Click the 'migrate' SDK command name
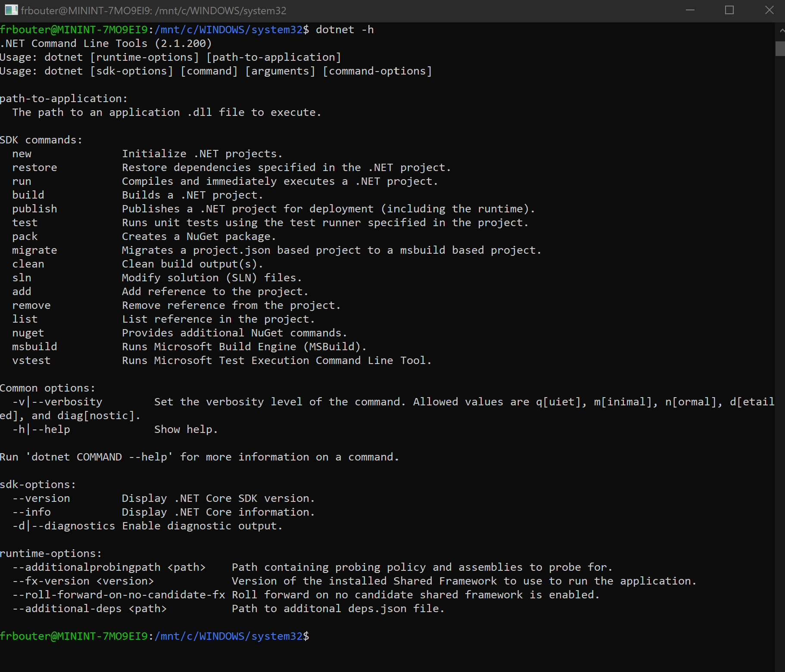785x672 pixels. [x=34, y=250]
